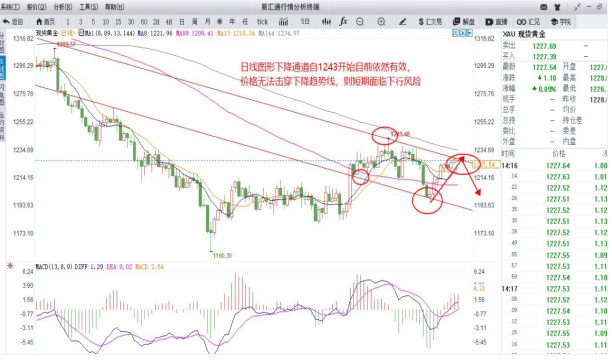This screenshot has height=363, width=612.
Task: Switch to the 闪电图 side tab
Action: click(2, 95)
